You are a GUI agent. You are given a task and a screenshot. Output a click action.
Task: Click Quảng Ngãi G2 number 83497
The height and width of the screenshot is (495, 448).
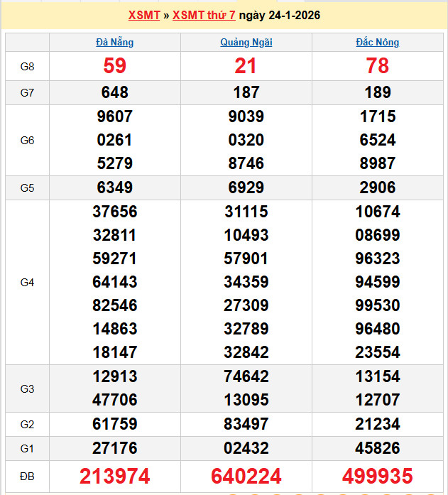click(246, 424)
